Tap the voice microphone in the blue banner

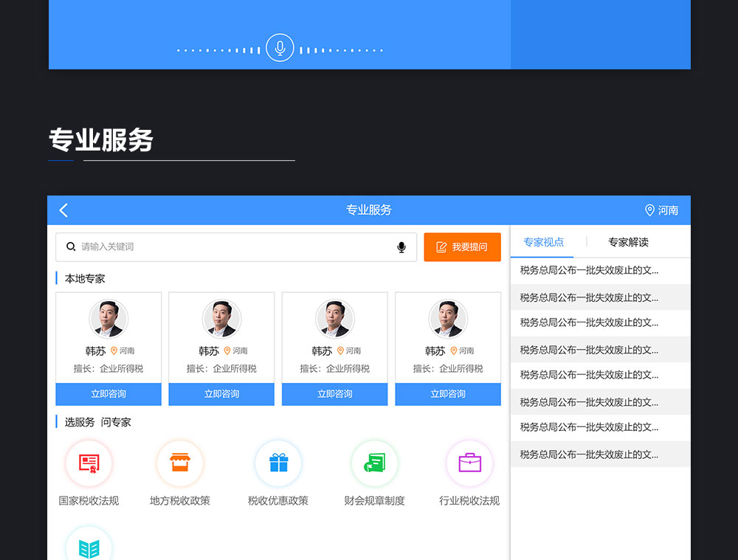[280, 48]
